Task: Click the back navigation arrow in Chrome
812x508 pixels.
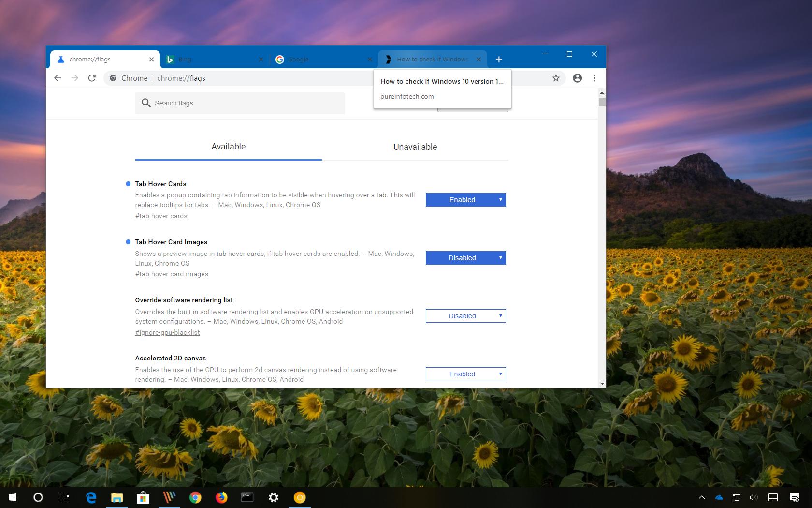Action: pyautogui.click(x=58, y=78)
